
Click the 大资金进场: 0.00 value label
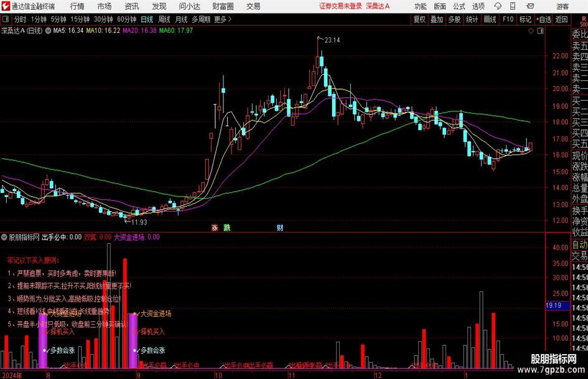[137, 237]
